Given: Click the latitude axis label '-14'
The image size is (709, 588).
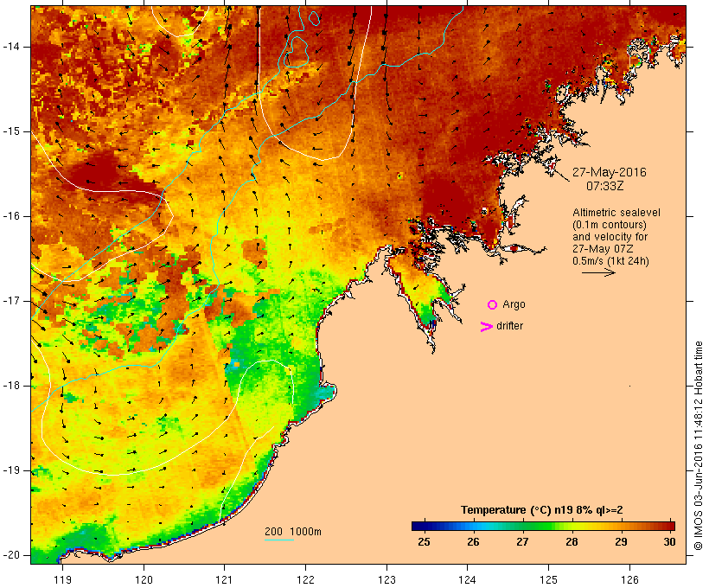Looking at the screenshot, I should [11, 47].
